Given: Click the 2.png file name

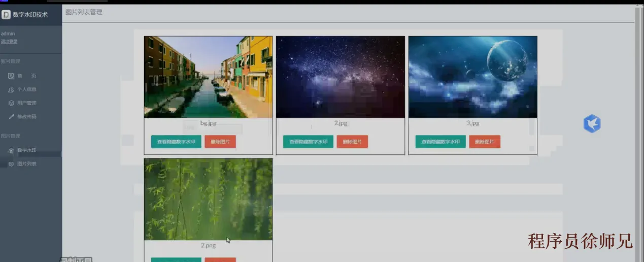Looking at the screenshot, I should (208, 245).
